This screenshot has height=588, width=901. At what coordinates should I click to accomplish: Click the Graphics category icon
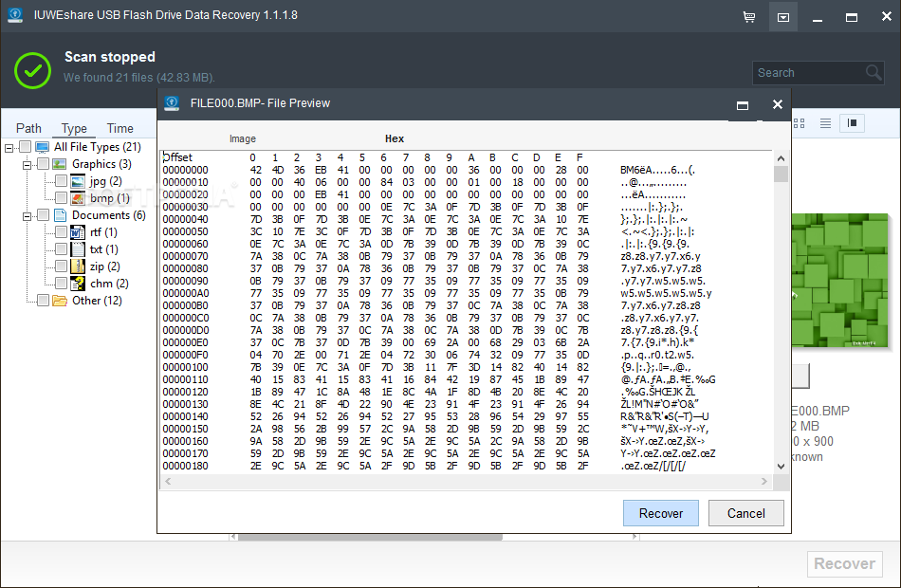click(x=59, y=164)
